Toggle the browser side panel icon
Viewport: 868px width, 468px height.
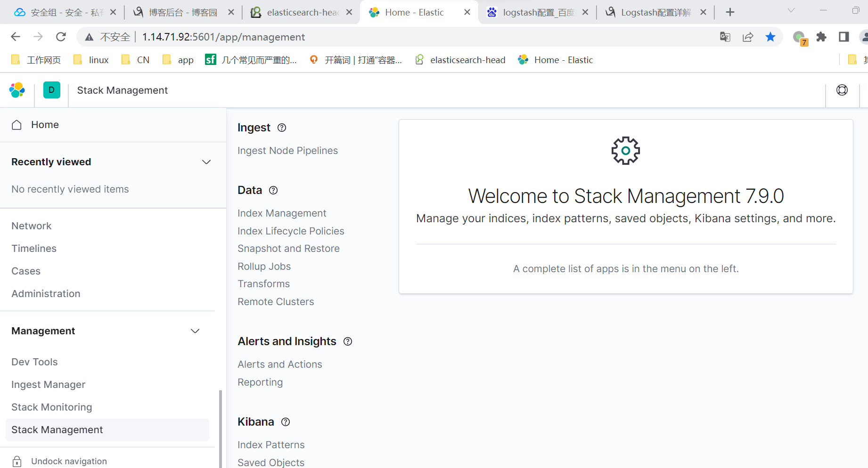point(844,37)
